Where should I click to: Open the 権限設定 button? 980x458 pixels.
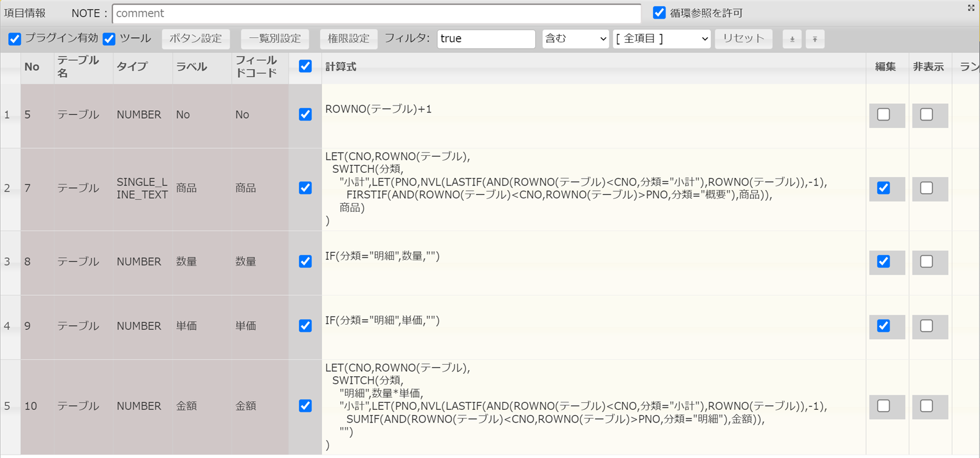(x=349, y=39)
